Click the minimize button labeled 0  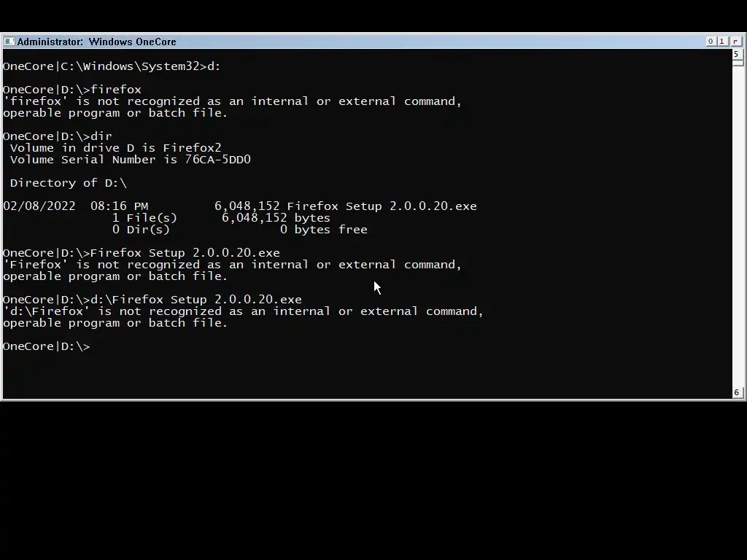pos(711,42)
